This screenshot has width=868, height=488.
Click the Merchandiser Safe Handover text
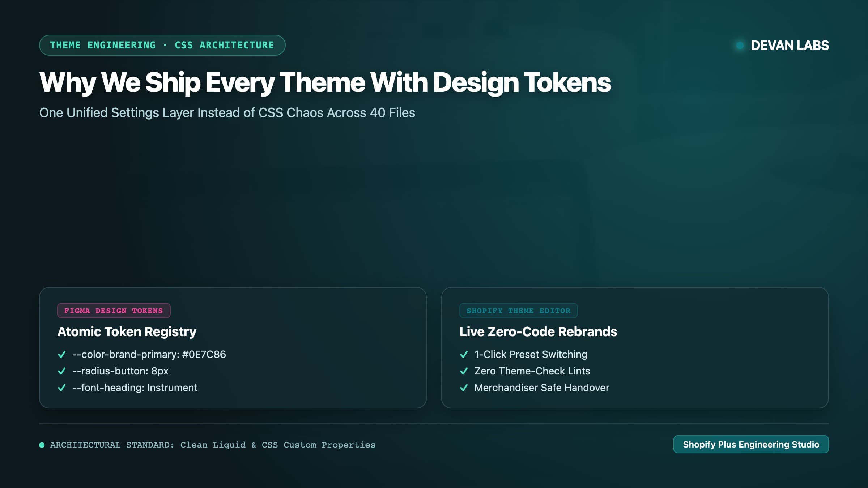tap(542, 388)
